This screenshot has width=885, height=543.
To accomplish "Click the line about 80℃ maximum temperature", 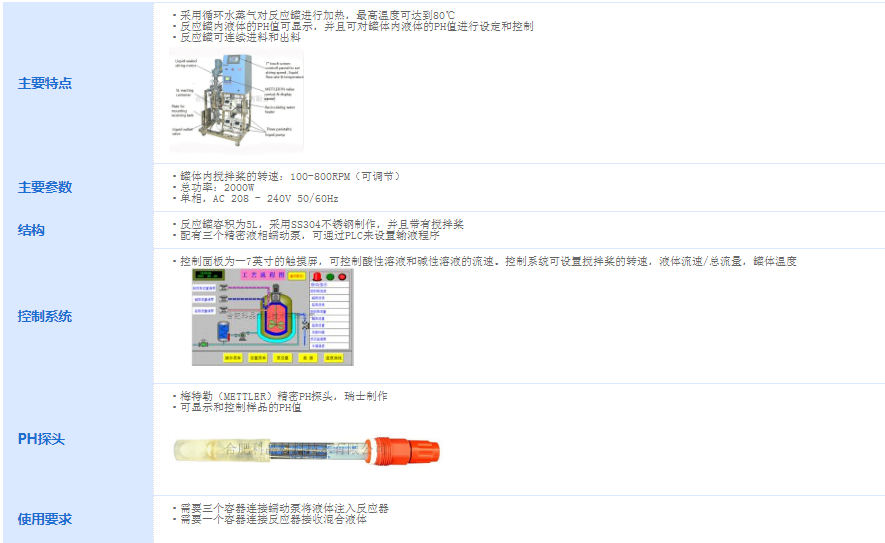I will pyautogui.click(x=317, y=15).
